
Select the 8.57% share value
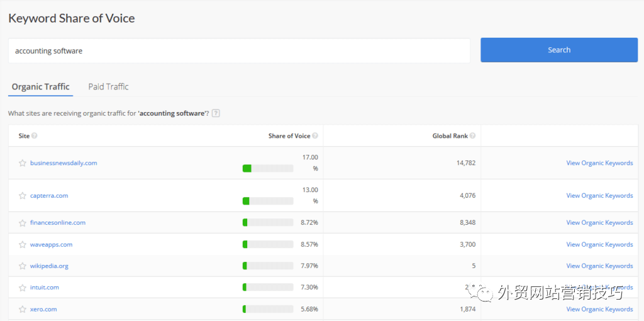tap(309, 245)
